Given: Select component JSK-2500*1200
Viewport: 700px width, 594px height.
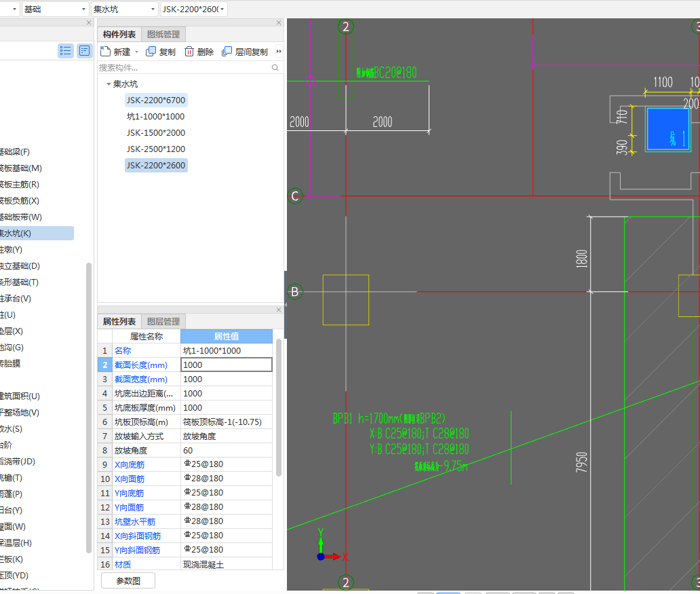Looking at the screenshot, I should click(156, 149).
